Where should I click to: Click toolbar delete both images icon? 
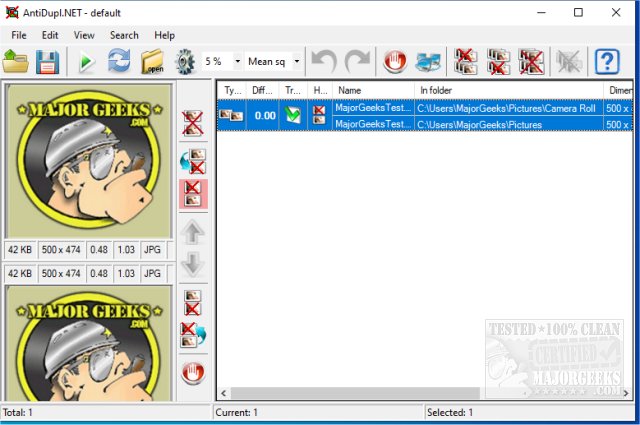pos(531,62)
